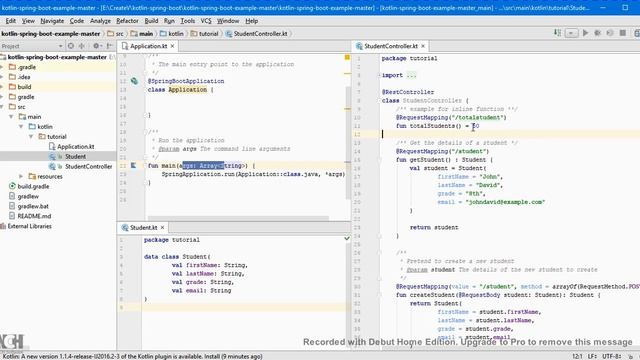Screen dimensions: 640x360
Task: Close the Student.kt editor tab
Action: point(162,227)
